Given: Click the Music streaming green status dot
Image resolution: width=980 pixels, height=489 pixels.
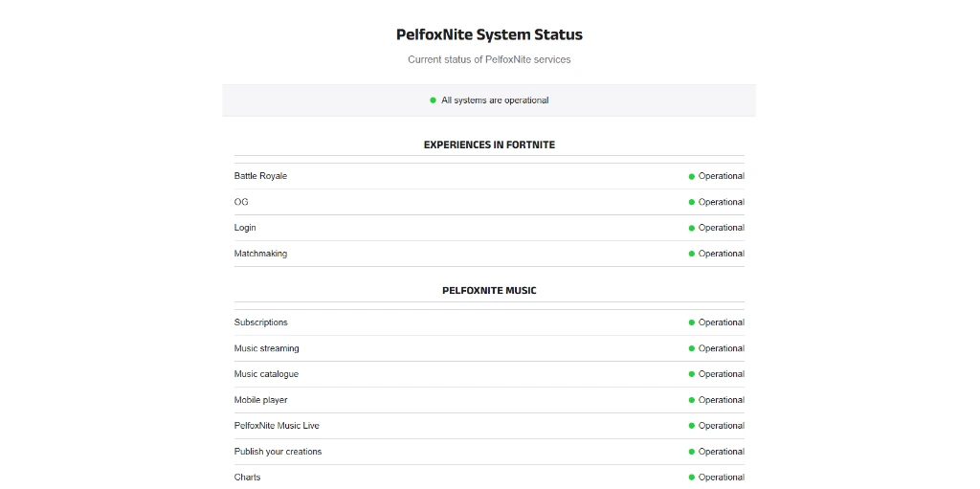Looking at the screenshot, I should coord(691,348).
